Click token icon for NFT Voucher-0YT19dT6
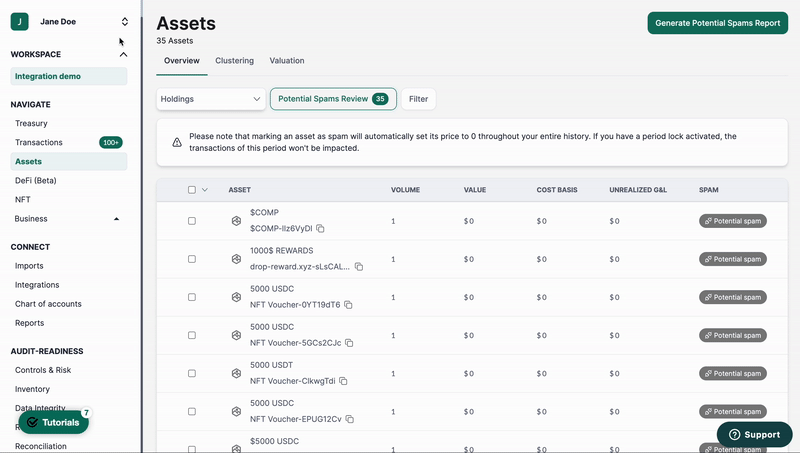Screen dimensions: 800x453 pos(236,297)
